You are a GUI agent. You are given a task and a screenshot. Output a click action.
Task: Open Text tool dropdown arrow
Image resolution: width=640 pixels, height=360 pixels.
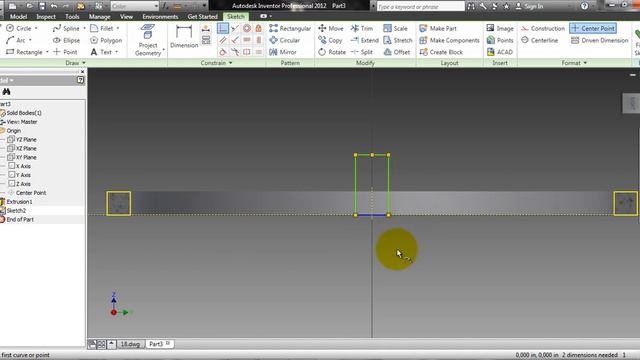pyautogui.click(x=116, y=52)
